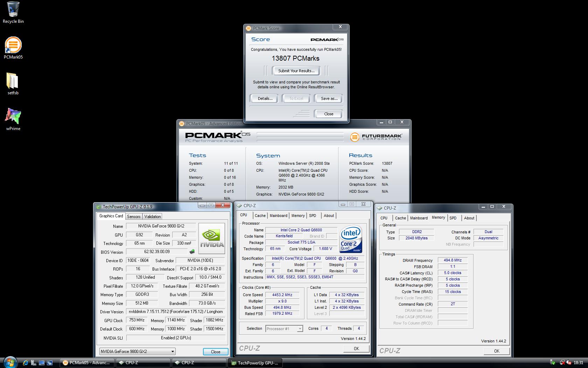The width and height of the screenshot is (588, 368).
Task: Open SPD tab in right CPU-Z window
Action: tap(453, 218)
